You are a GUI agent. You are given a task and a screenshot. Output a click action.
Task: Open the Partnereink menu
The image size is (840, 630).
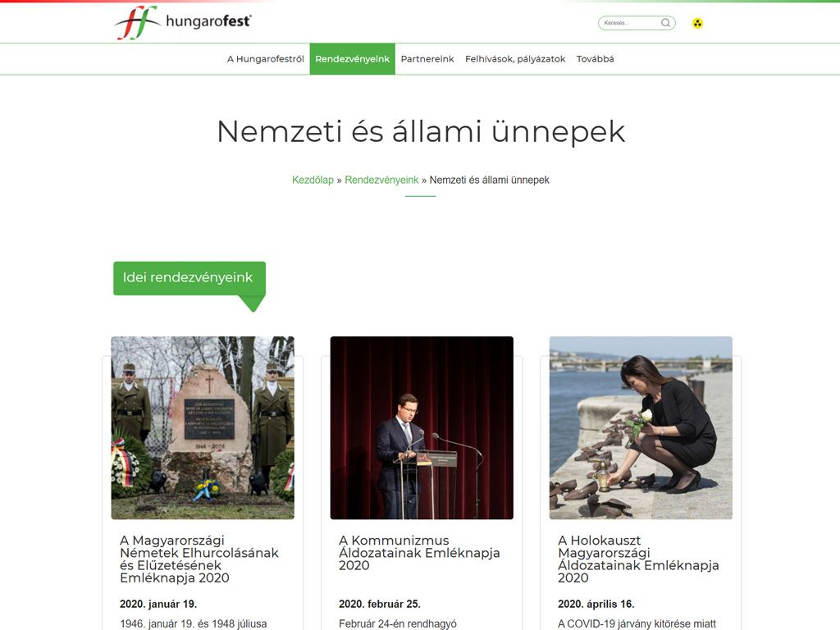(x=427, y=59)
